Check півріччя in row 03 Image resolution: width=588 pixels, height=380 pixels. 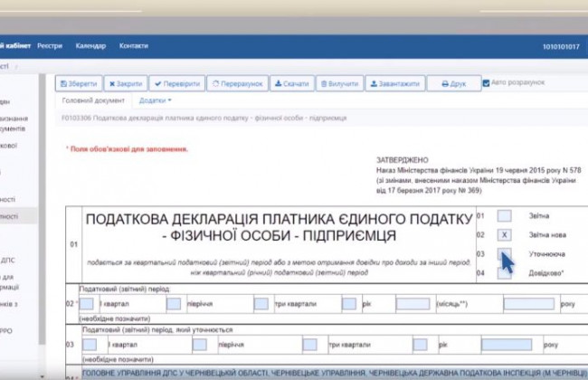(x=200, y=345)
